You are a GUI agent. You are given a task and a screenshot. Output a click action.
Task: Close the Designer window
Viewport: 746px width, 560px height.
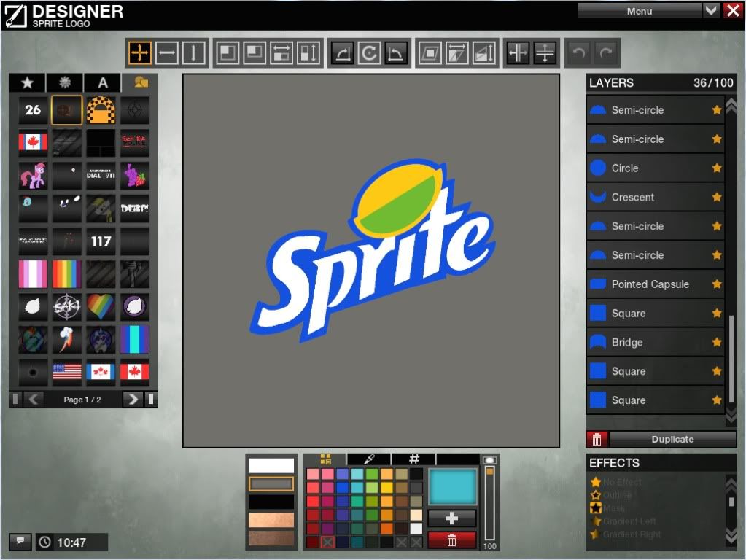pos(733,10)
